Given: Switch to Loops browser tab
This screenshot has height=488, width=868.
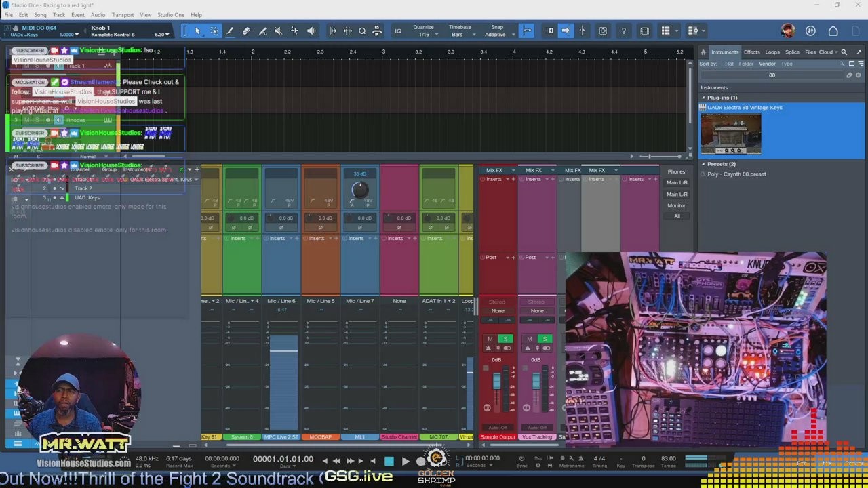Looking at the screenshot, I should point(772,52).
